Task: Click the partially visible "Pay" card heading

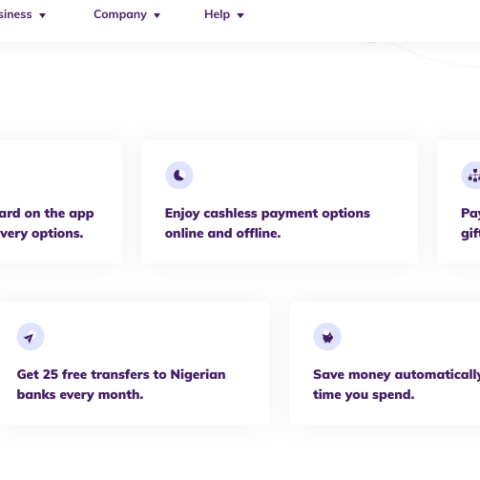Action: click(470, 214)
